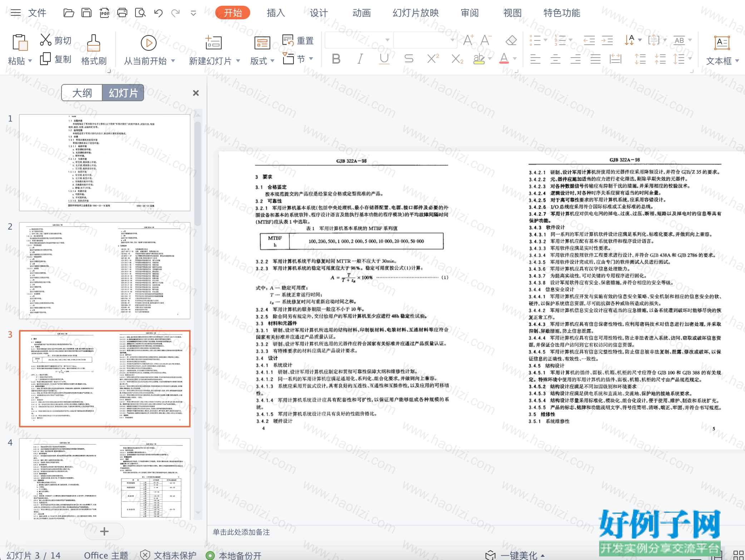
Task: Open the 特色功能 tab
Action: pyautogui.click(x=562, y=13)
